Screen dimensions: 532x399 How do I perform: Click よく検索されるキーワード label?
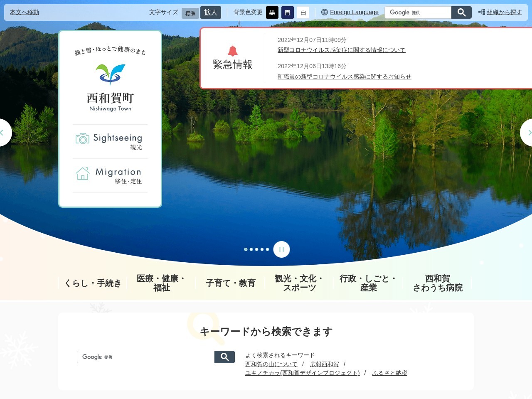280,355
